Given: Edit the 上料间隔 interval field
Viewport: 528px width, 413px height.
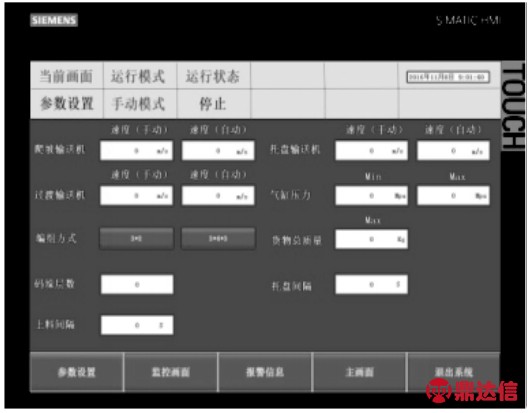Looking at the screenshot, I should click(137, 325).
